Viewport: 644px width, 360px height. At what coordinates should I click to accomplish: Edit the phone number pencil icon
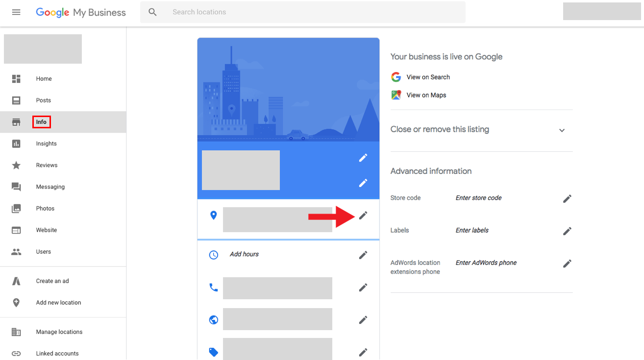click(x=363, y=288)
